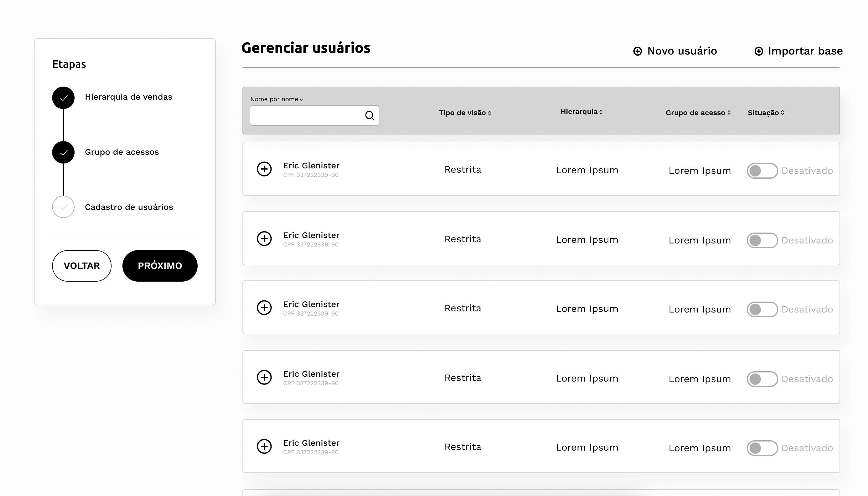868x496 pixels.
Task: Toggle the fifth row status switch
Action: tap(762, 448)
